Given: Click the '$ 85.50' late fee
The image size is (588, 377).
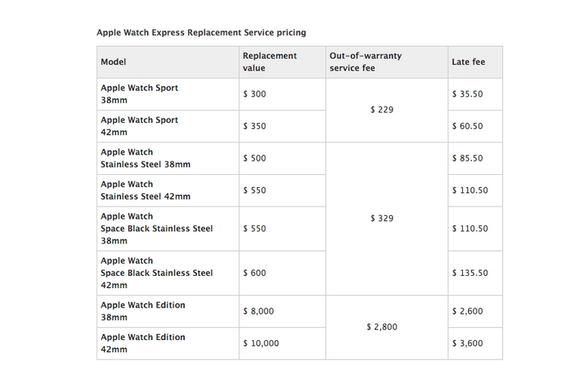Looking at the screenshot, I should coord(467,158).
